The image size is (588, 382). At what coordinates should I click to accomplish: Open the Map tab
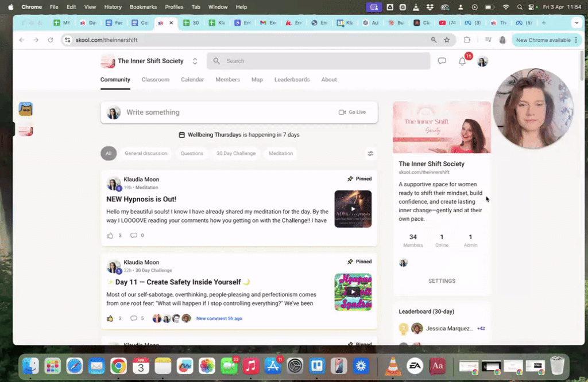click(257, 80)
